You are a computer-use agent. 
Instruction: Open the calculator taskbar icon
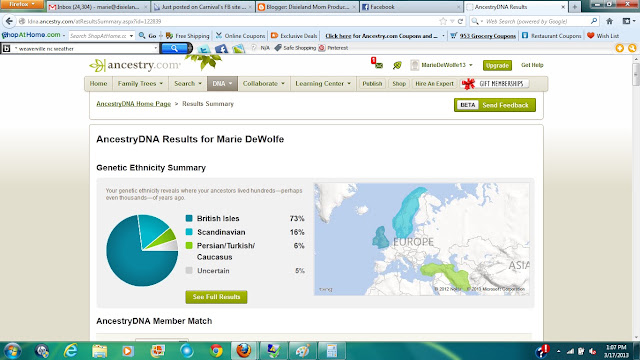point(331,351)
